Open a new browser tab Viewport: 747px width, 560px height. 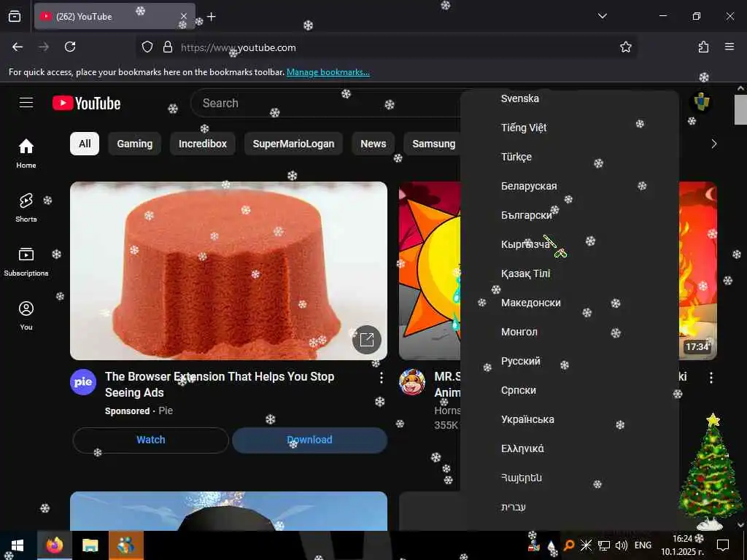[x=212, y=17]
